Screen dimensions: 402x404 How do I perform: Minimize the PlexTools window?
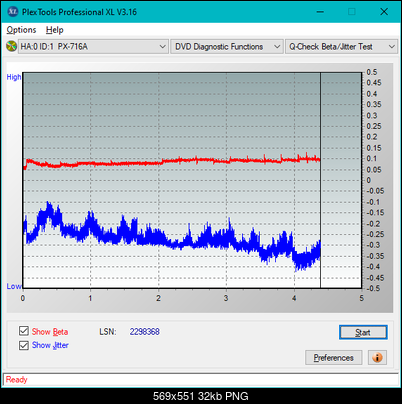point(320,12)
